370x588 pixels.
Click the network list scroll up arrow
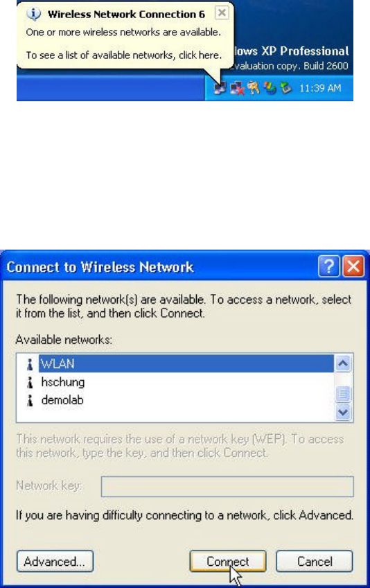click(343, 363)
